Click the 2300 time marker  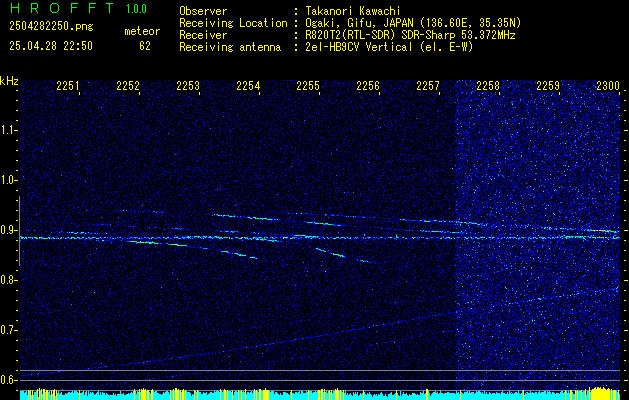pos(608,85)
